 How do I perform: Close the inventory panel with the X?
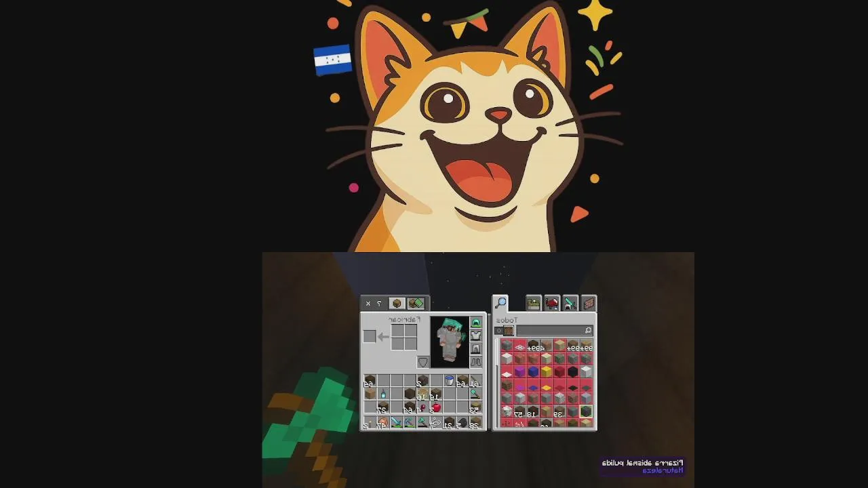coord(368,304)
